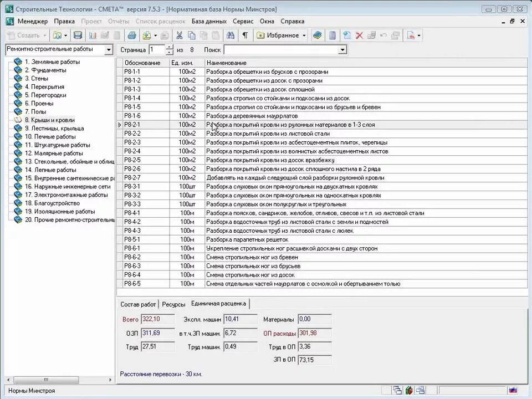Click the red X delete icon
532x399 pixels.
click(359, 35)
